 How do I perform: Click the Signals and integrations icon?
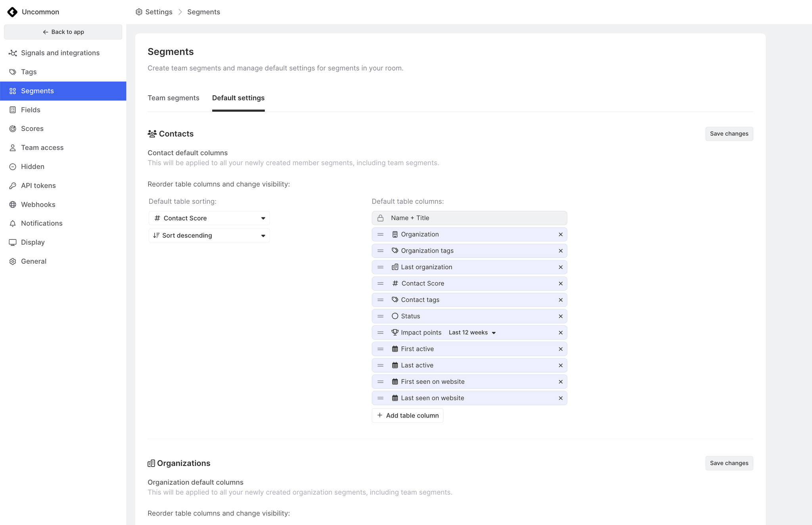click(13, 53)
